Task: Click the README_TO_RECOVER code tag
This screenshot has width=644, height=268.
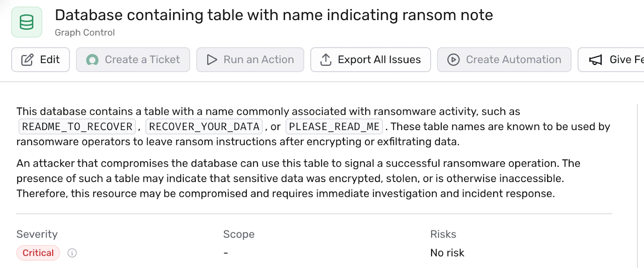Action: tap(77, 127)
